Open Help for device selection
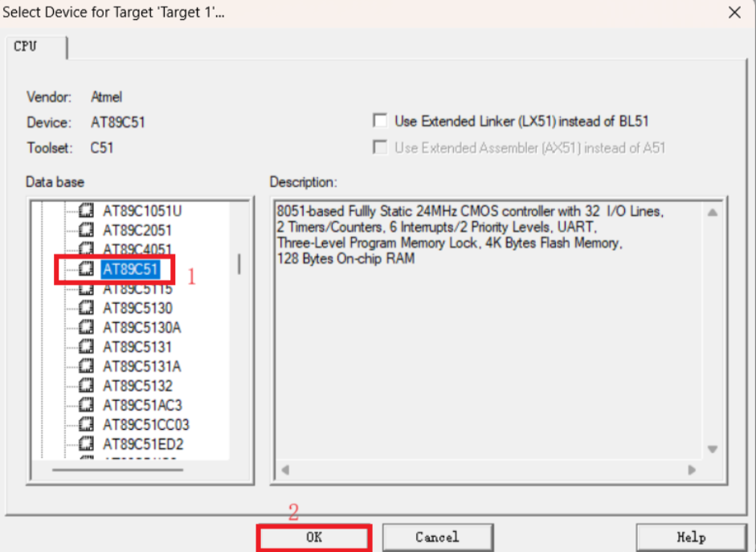Screen dimensions: 756x552 [691, 537]
